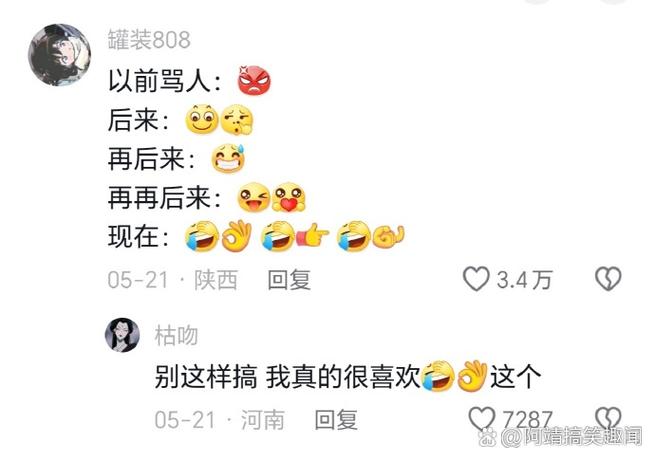Tap the angry red face emoji
The width and height of the screenshot is (655, 461).
[254, 80]
